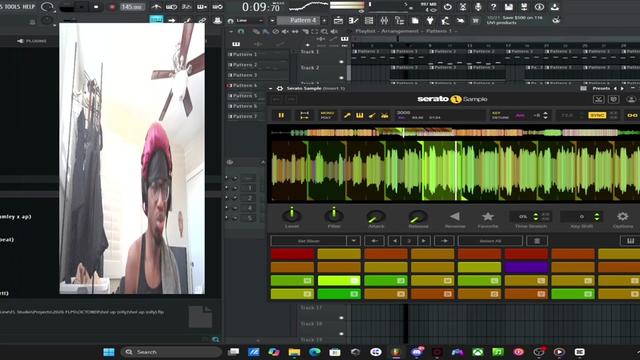Go to next pad page arrow
The height and width of the screenshot is (360, 640).
coord(424,241)
